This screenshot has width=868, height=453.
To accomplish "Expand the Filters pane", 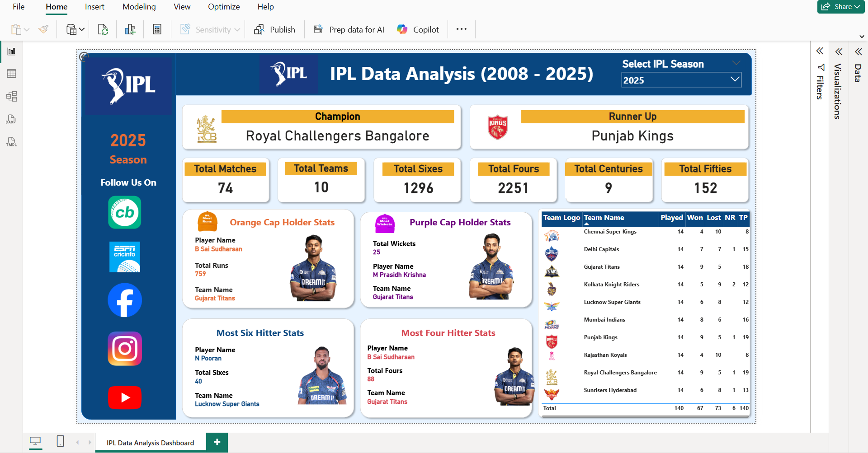I will [820, 51].
